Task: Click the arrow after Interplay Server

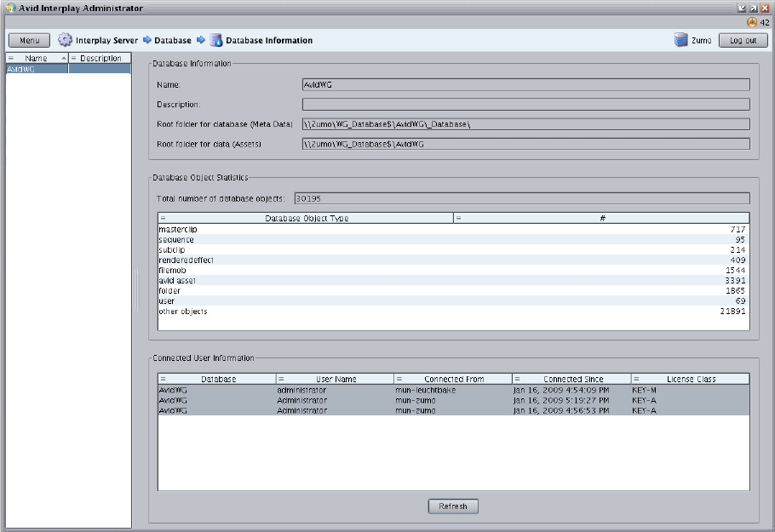Action: 147,40
